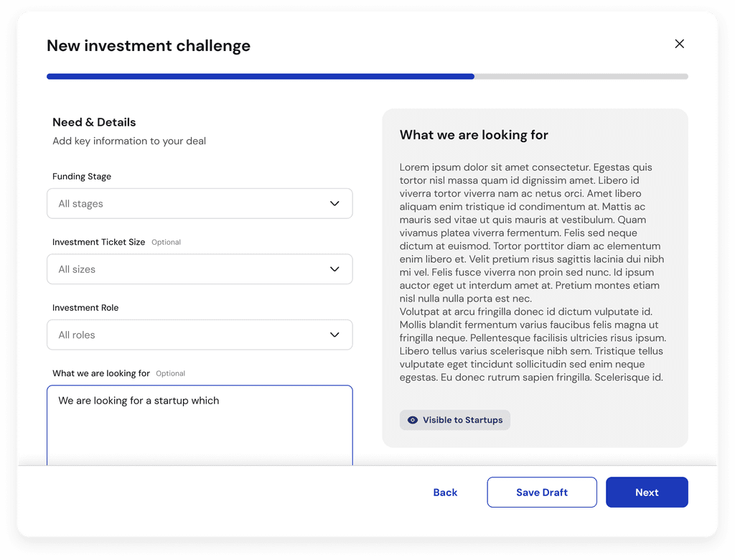Click the Investment Ticket Size chevron arrow
Image resolution: width=735 pixels, height=560 pixels.
pos(334,269)
